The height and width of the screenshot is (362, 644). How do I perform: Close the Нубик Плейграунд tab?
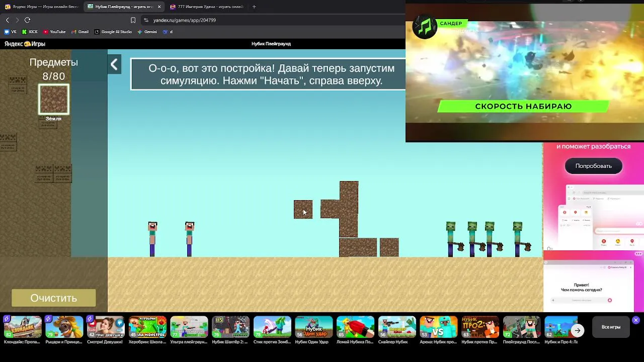[x=159, y=7]
